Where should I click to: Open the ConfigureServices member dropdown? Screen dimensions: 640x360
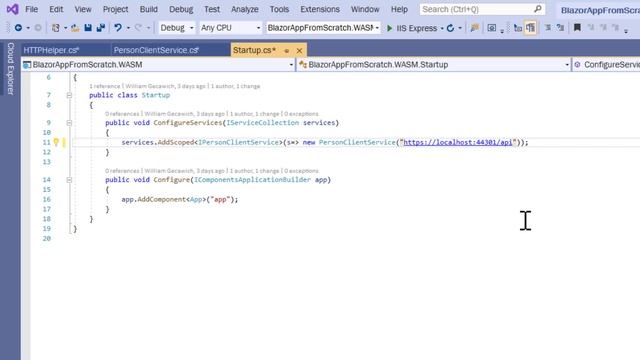(606, 64)
